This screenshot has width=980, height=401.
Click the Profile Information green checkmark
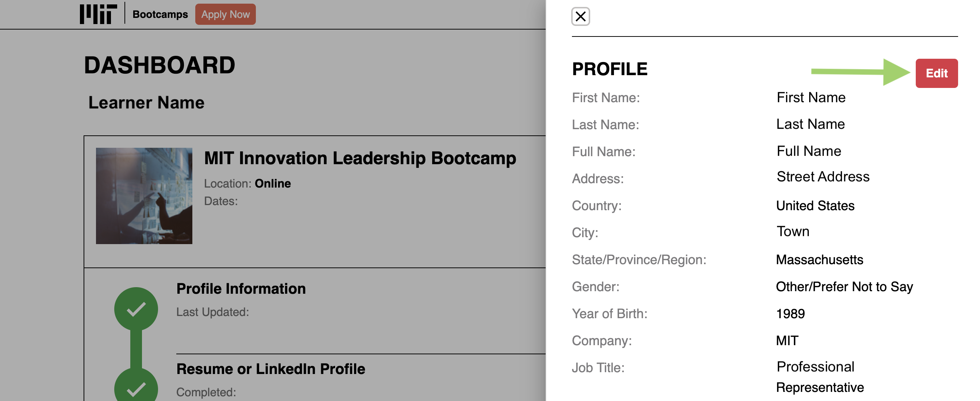tap(136, 309)
